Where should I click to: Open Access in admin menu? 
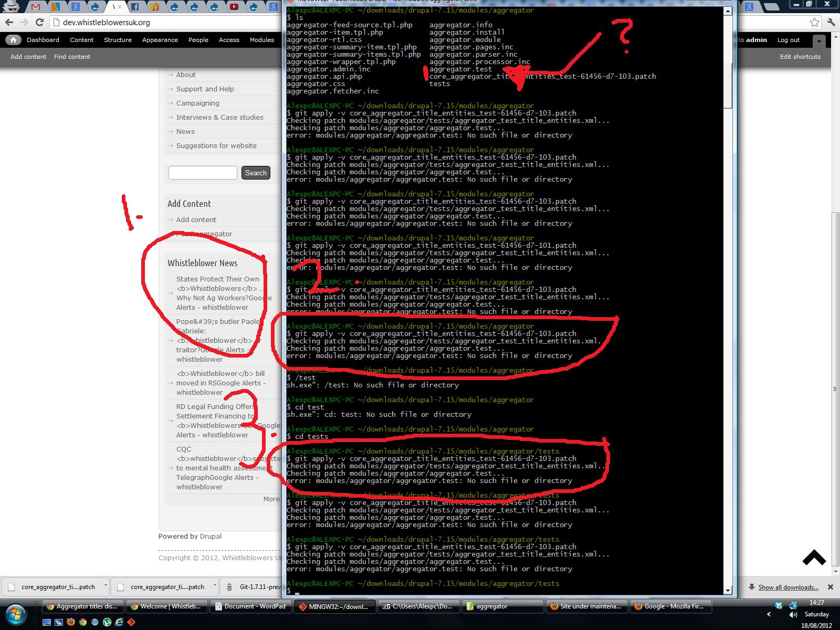point(229,40)
